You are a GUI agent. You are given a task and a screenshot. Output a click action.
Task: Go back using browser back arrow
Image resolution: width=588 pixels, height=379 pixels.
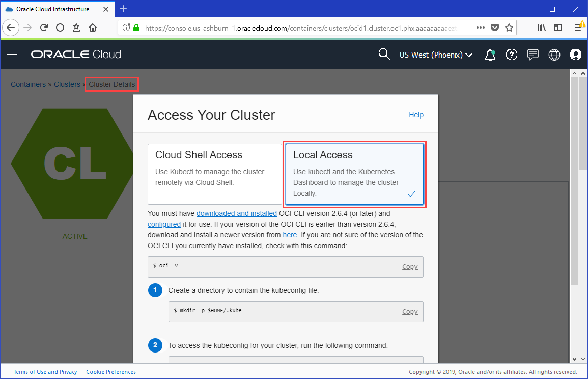click(11, 28)
